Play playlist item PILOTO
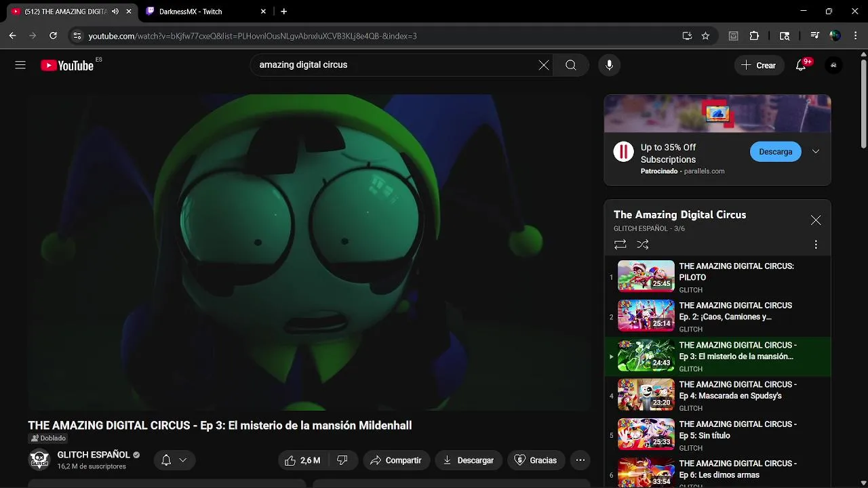868x488 pixels. (717, 277)
